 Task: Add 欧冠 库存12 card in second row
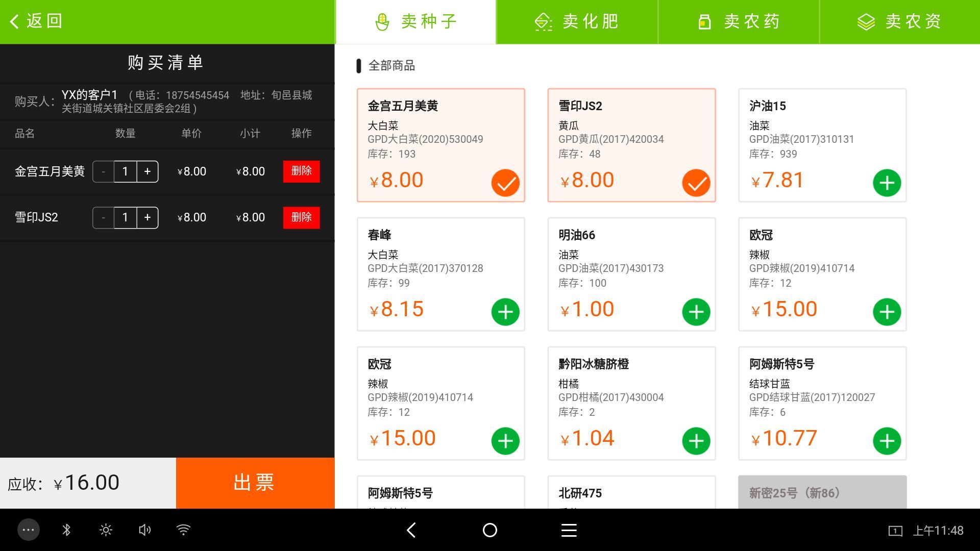pyautogui.click(x=887, y=312)
